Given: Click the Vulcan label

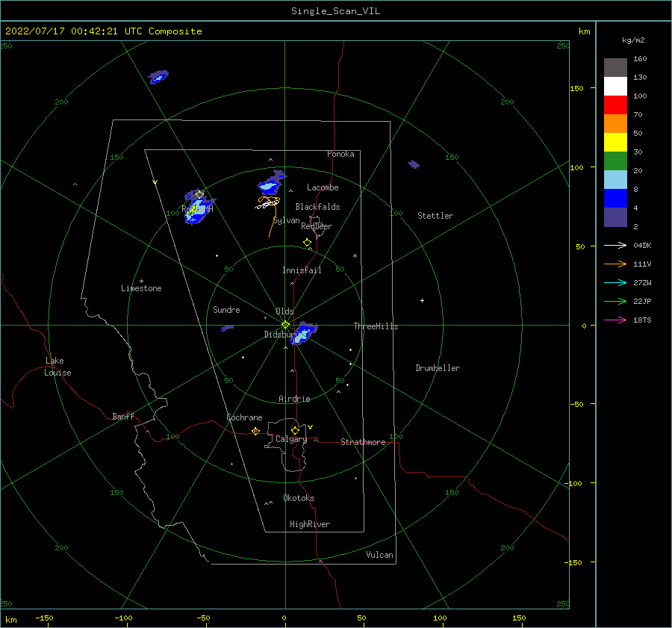Looking at the screenshot, I should click(x=379, y=555).
